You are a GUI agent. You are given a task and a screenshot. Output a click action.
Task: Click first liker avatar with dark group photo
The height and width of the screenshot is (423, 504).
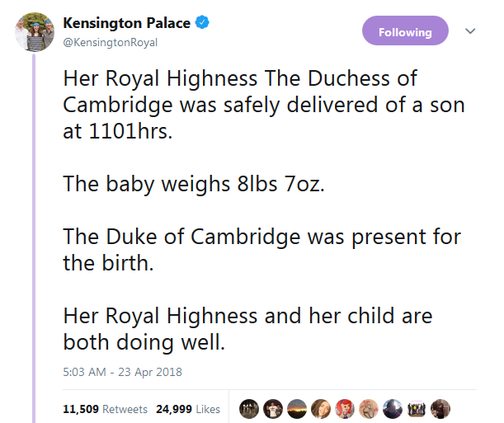tap(248, 409)
